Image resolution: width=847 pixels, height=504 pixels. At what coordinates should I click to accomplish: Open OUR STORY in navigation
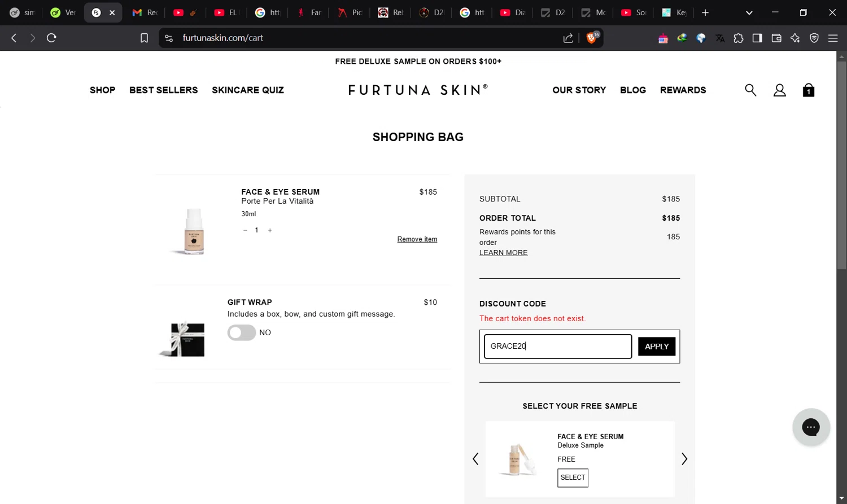[579, 90]
